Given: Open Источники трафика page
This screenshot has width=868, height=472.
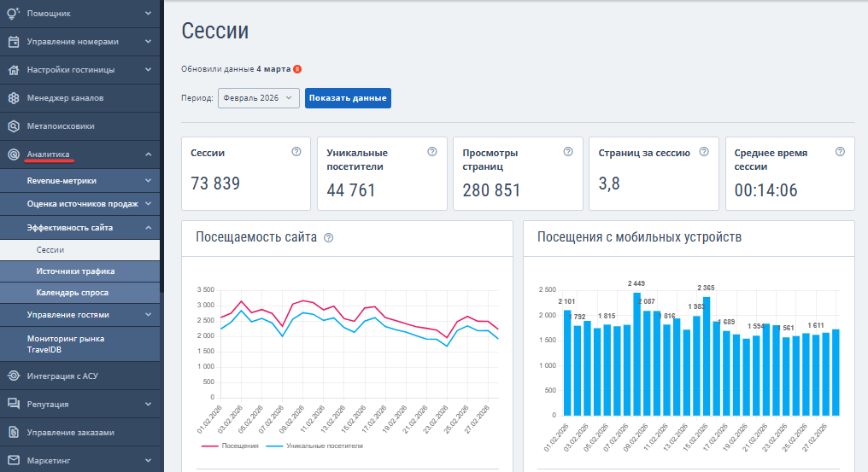Looking at the screenshot, I should coord(75,271).
